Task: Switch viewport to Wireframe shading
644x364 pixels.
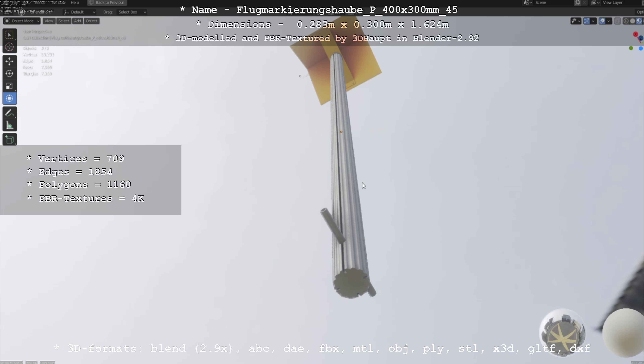Action: 626,21
